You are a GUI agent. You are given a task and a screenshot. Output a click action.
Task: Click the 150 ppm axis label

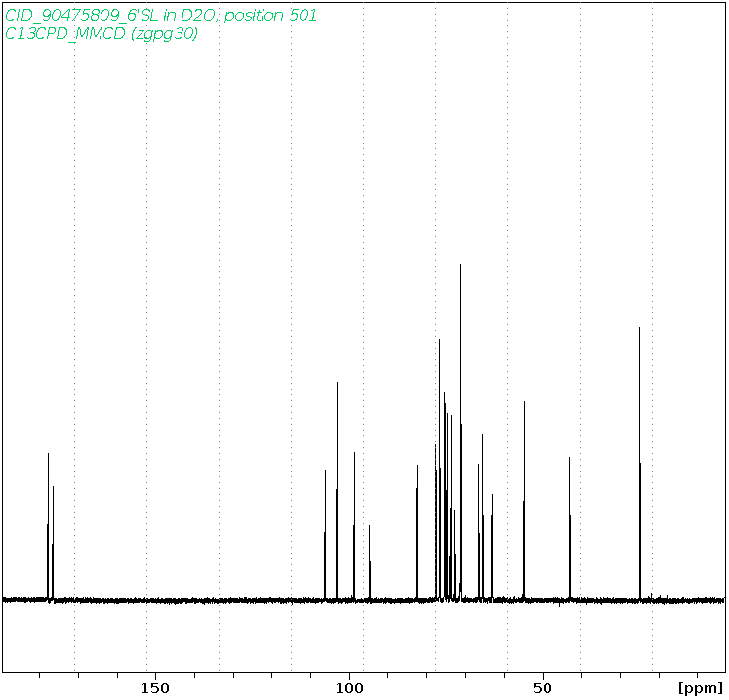point(155,688)
